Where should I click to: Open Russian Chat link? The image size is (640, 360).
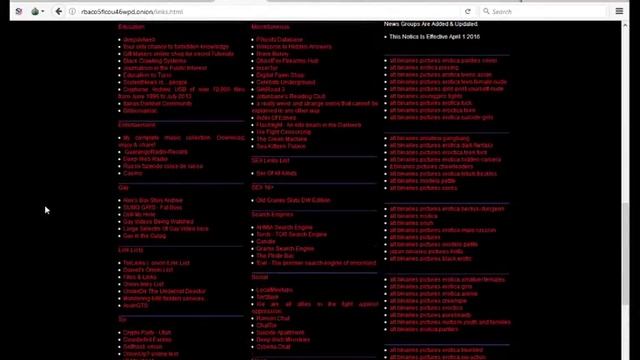coord(273,318)
